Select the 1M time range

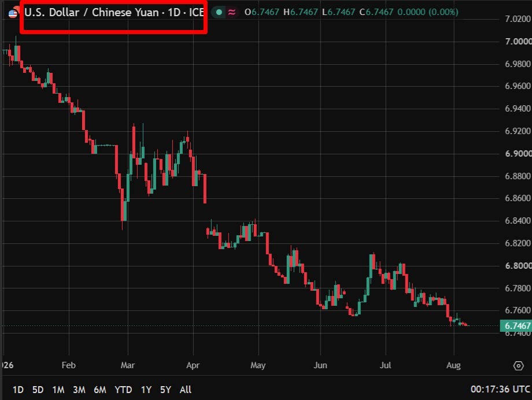58,390
